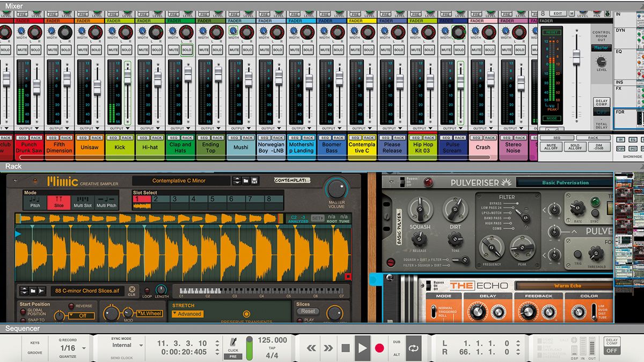Clear the sample with the CLR button

[132, 291]
